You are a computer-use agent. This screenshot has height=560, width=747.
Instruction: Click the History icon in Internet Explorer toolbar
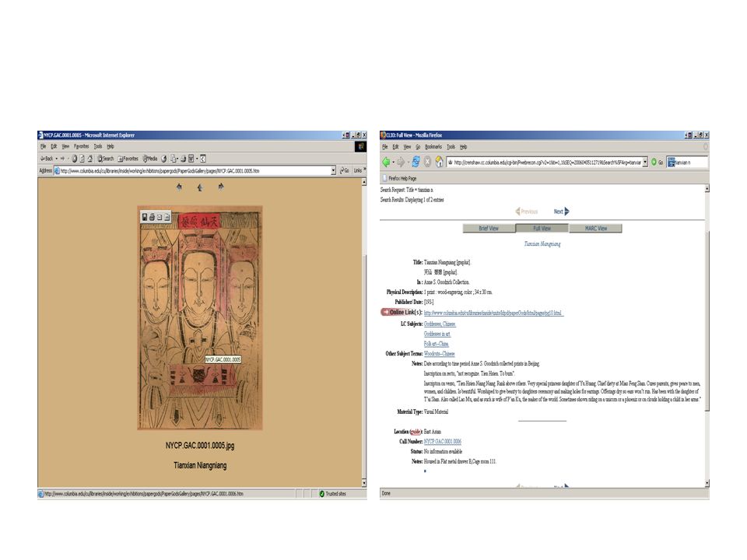coord(164,159)
